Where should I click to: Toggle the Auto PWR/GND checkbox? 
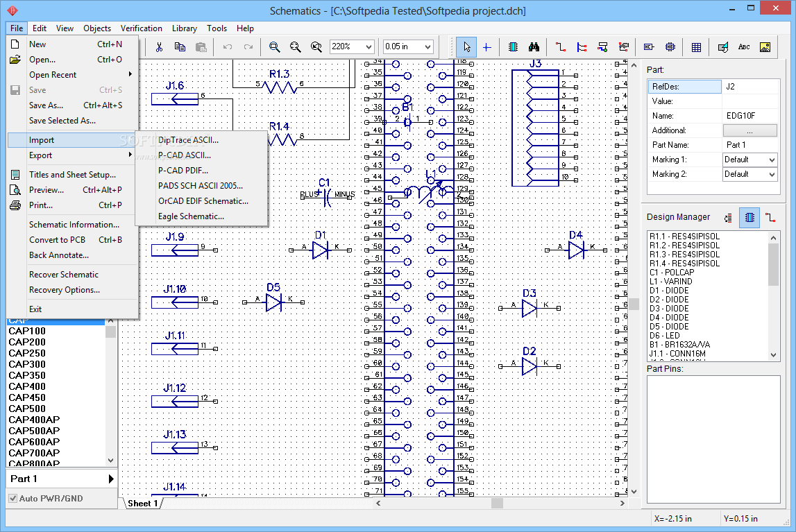point(13,499)
